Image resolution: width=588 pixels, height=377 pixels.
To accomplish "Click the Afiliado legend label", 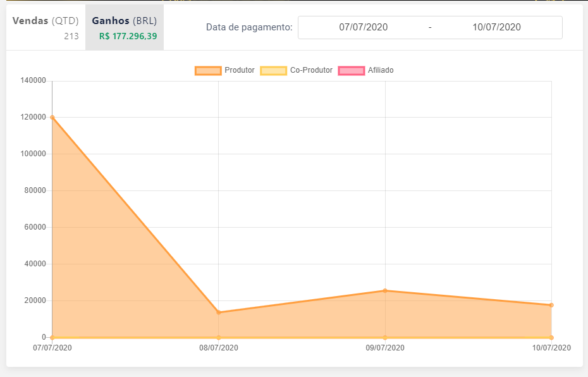I will pyautogui.click(x=381, y=70).
